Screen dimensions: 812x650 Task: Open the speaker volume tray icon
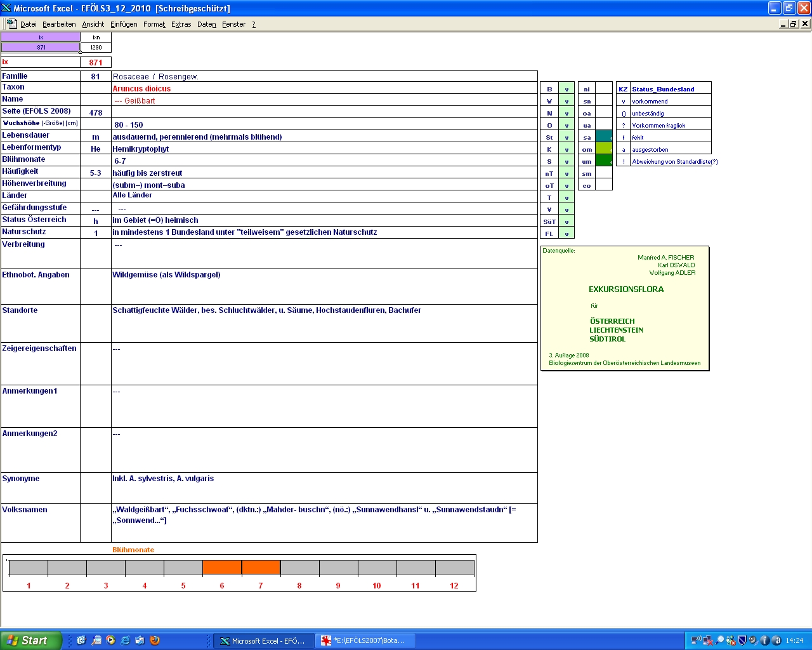tap(754, 640)
